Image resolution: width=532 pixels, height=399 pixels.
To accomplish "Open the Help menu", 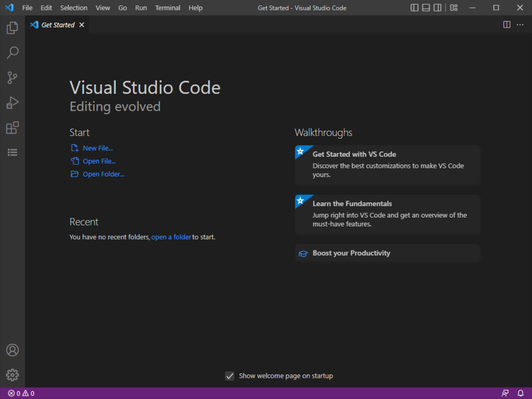I will [196, 8].
